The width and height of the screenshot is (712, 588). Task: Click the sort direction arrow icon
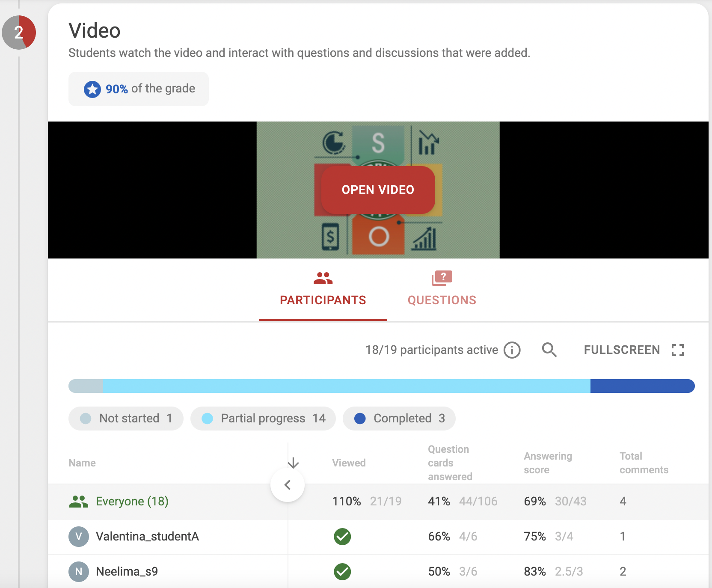[x=293, y=463]
